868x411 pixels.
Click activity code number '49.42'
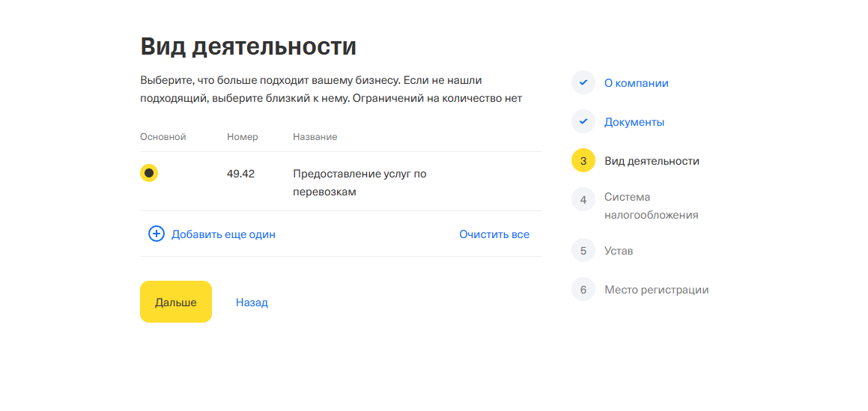[241, 174]
